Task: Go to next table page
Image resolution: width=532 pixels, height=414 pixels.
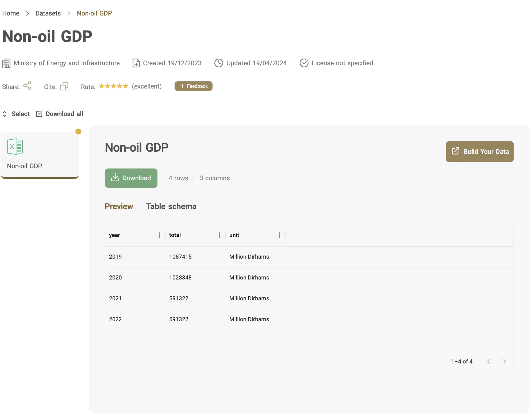Action: coord(504,362)
